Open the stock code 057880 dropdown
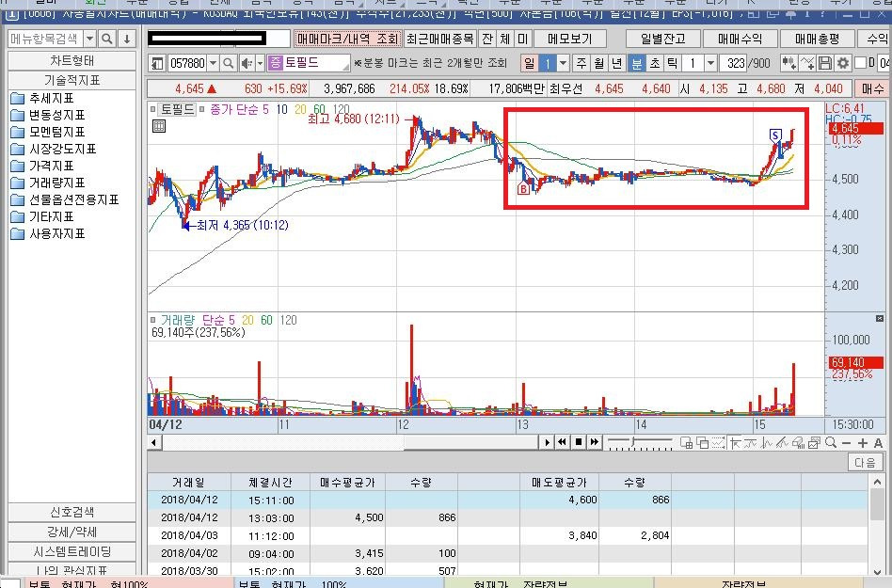Screen dimensions: 892x588 coord(213,62)
